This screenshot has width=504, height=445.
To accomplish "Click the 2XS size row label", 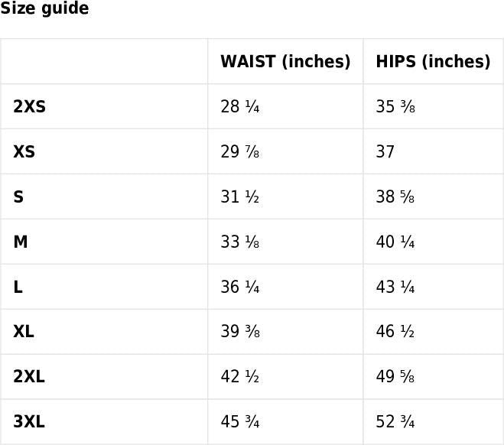I will pos(30,107).
